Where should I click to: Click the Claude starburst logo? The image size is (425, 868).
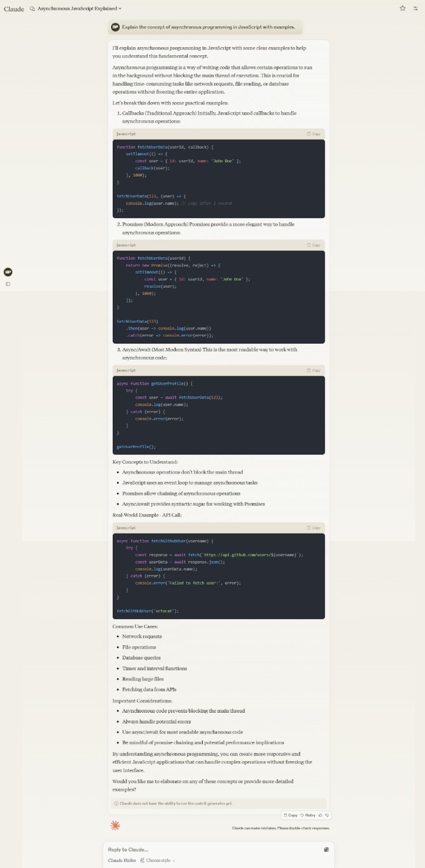(x=115, y=826)
